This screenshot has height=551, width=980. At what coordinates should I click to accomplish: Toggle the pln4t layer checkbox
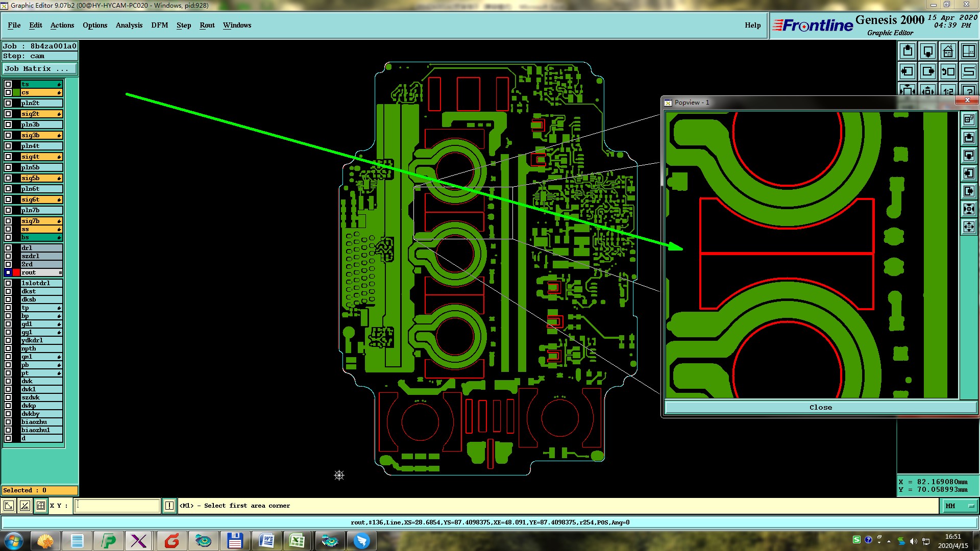pos(8,146)
